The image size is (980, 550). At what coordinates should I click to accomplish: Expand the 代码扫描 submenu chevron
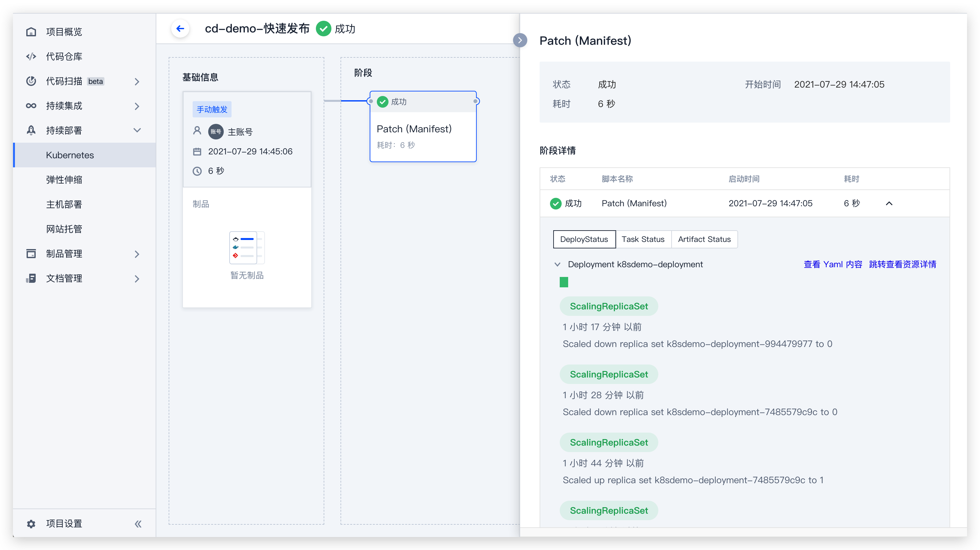point(137,81)
